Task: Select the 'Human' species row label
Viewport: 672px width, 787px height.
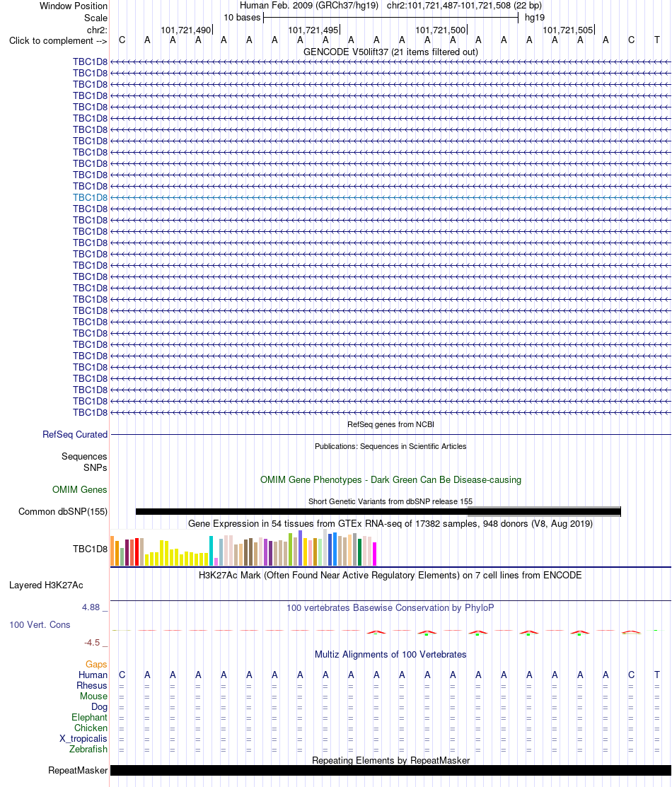Action: point(93,675)
